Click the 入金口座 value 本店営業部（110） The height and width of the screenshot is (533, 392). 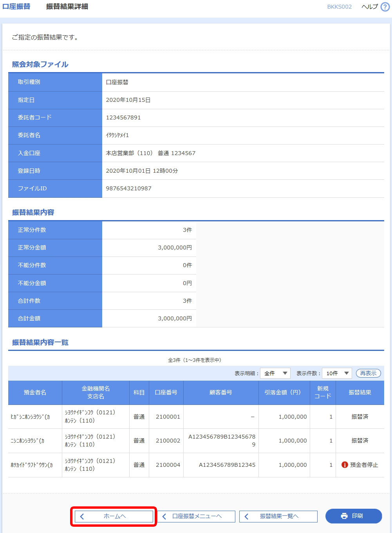151,153
